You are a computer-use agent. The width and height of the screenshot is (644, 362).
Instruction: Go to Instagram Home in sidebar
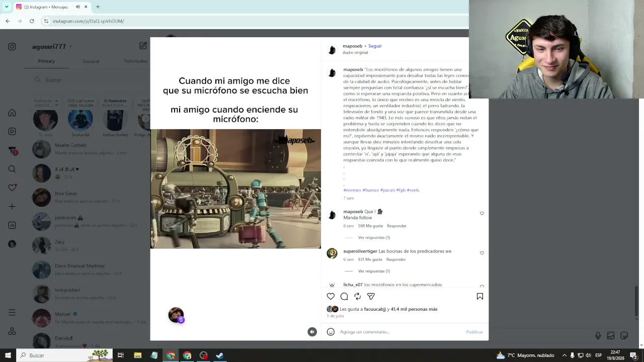click(x=12, y=113)
